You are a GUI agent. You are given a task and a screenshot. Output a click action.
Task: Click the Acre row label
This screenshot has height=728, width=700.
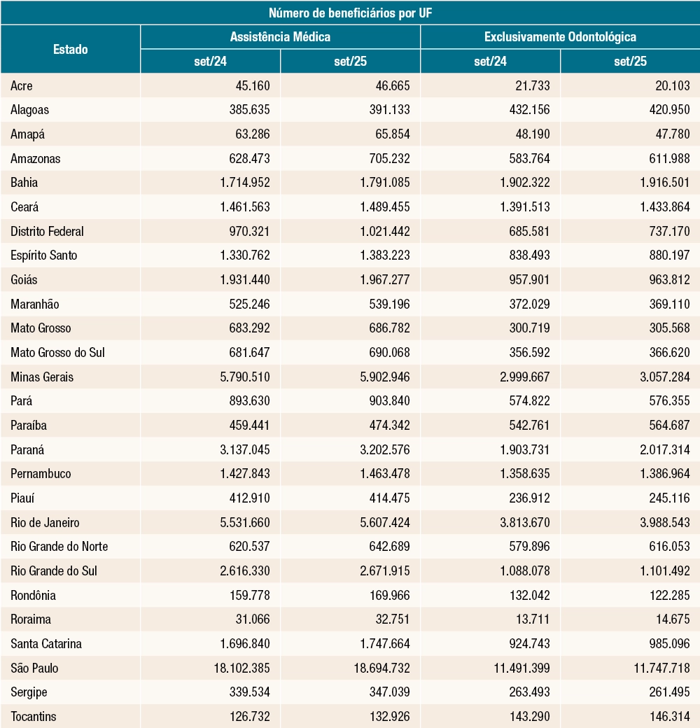pyautogui.click(x=22, y=86)
